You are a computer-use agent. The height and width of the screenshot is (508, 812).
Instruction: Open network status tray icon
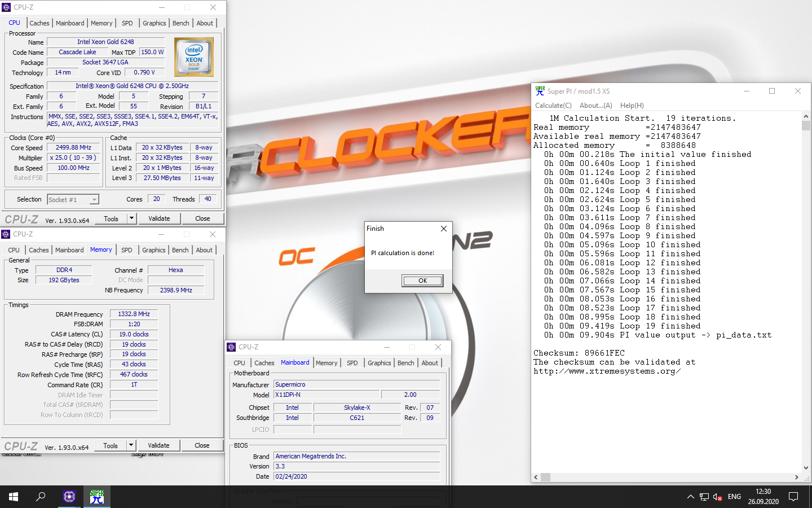point(704,497)
